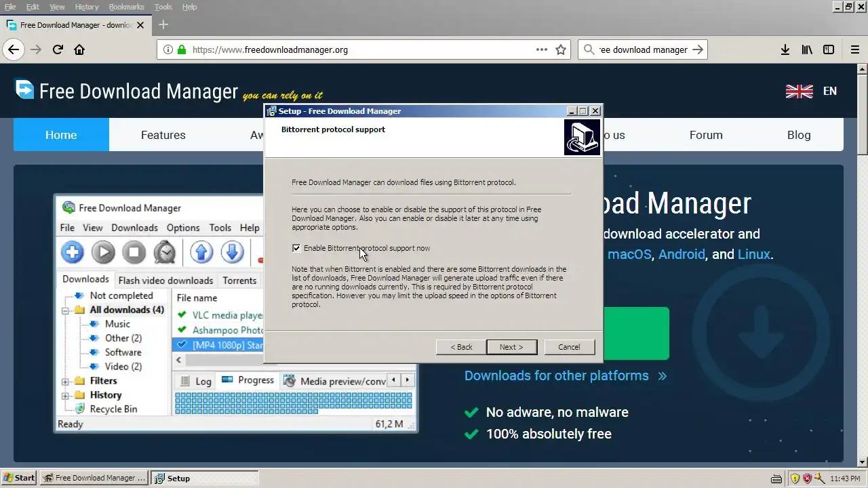The width and height of the screenshot is (868, 488).
Task: Open the red shield tray icon
Action: tap(807, 478)
